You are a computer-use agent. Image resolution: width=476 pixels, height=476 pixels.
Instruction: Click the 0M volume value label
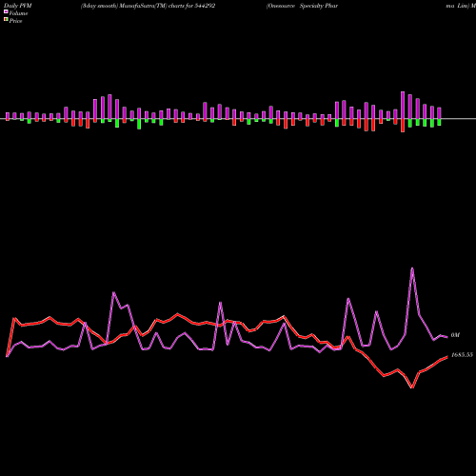tap(455, 335)
